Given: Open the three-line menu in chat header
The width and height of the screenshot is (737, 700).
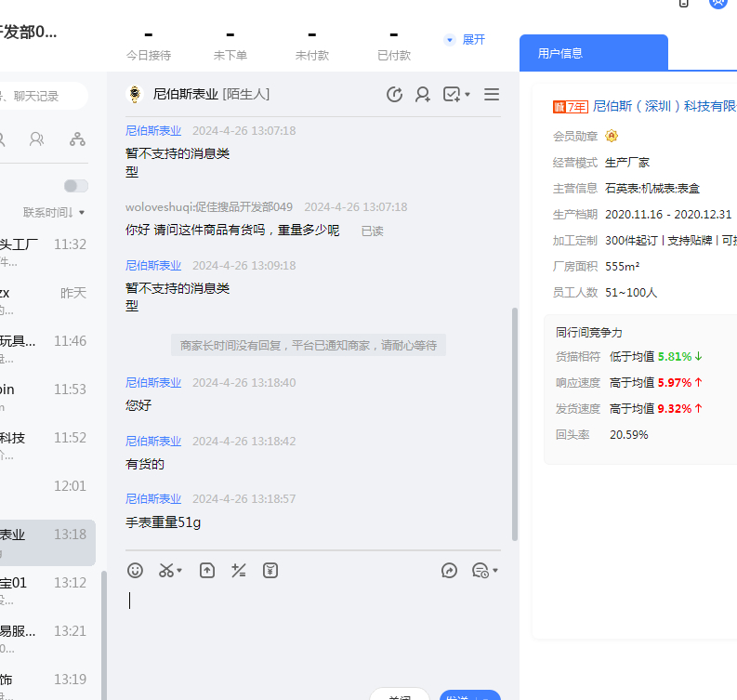Looking at the screenshot, I should pyautogui.click(x=492, y=94).
